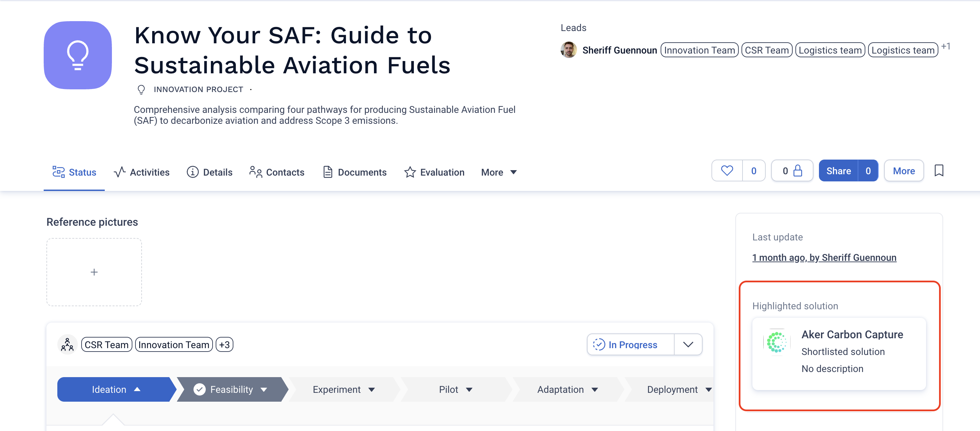The width and height of the screenshot is (980, 431).
Task: Open last update link by Sheriff Guennoun
Action: (x=824, y=257)
